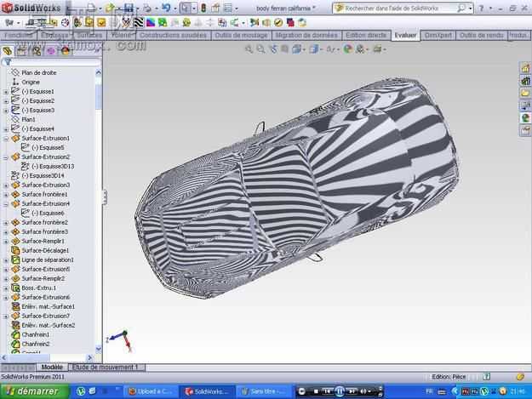Click the edit appearance color sphere icon

pyautogui.click(x=347, y=49)
